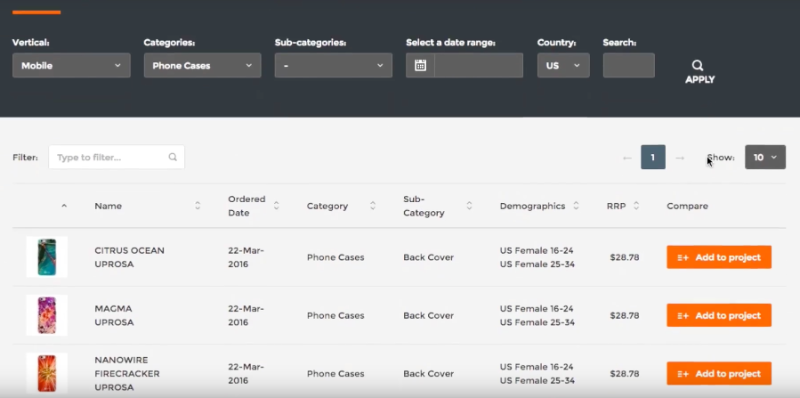Open the Sub-categories dropdown
This screenshot has width=800, height=398.
coord(334,65)
